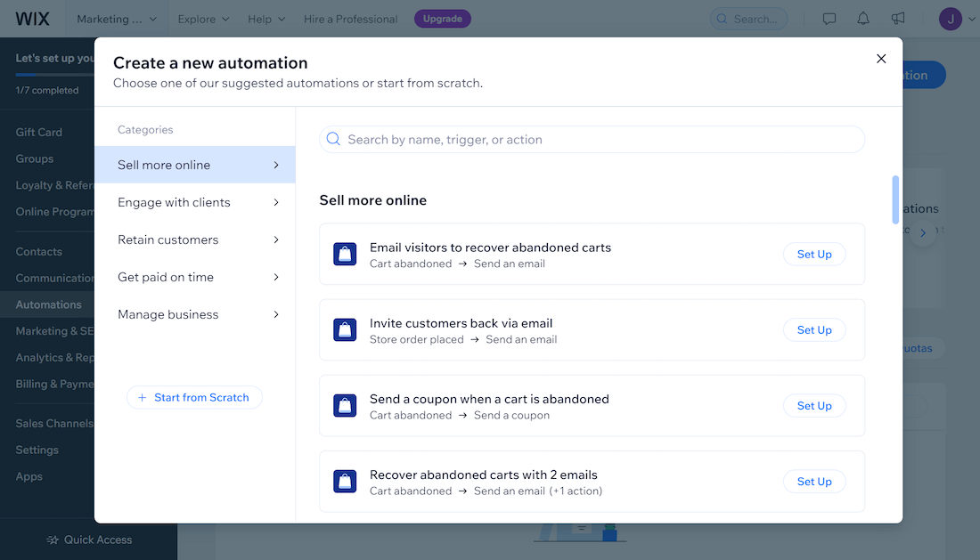Click Quick Access at the sidebar bottom
The image size is (980, 560).
click(89, 540)
